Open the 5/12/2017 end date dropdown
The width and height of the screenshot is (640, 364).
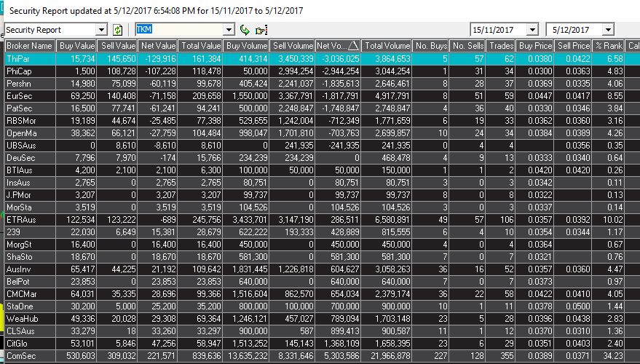[x=608, y=30]
